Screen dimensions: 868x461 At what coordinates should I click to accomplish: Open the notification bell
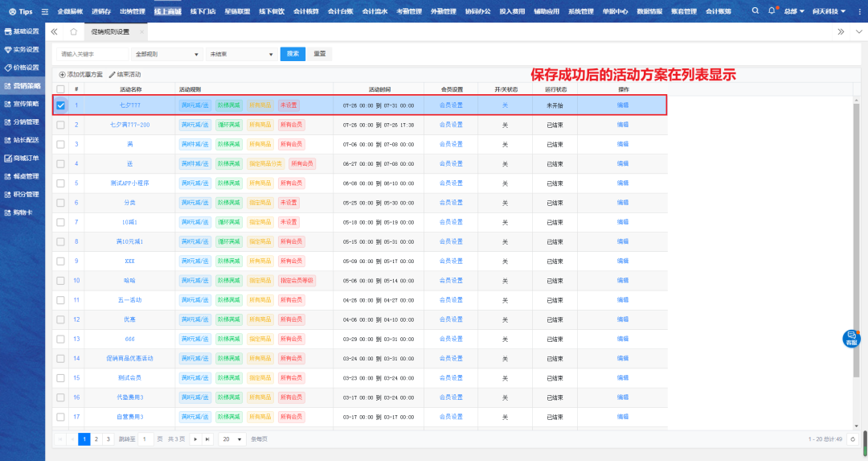[x=772, y=11]
